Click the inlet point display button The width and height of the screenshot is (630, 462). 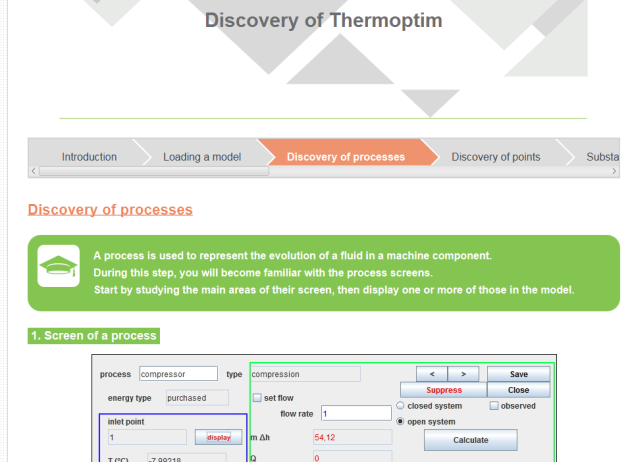[219, 437]
